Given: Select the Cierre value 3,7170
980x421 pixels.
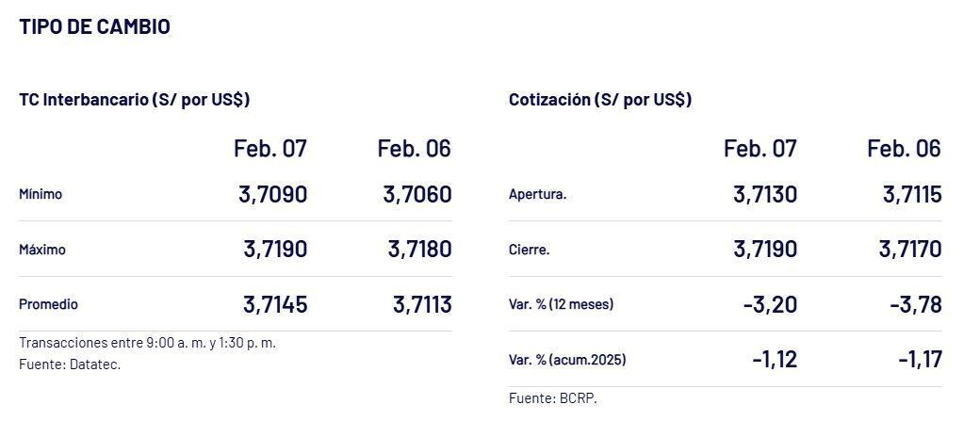Looking at the screenshot, I should [x=910, y=250].
